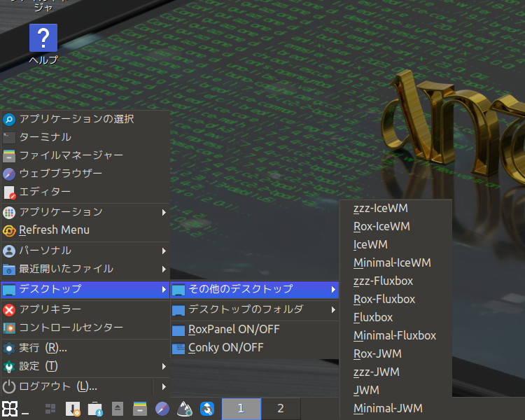Switch to workspace 2
This screenshot has width=525, height=420.
click(281, 409)
